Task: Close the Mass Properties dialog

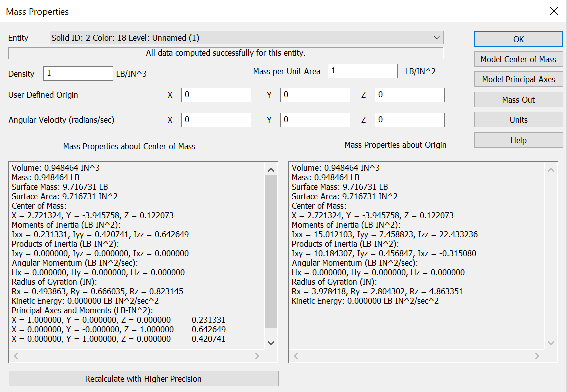Action: pos(554,11)
